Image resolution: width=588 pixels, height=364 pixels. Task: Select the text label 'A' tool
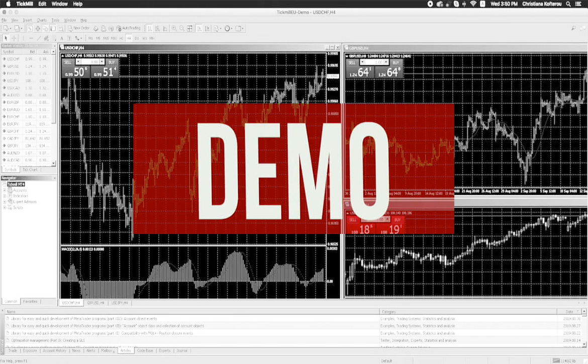tap(62, 38)
